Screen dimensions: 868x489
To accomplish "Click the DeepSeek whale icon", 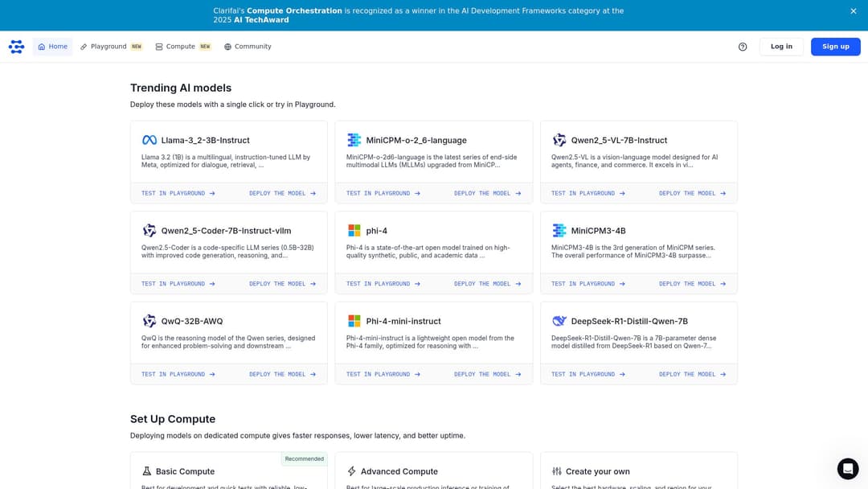I will [559, 321].
